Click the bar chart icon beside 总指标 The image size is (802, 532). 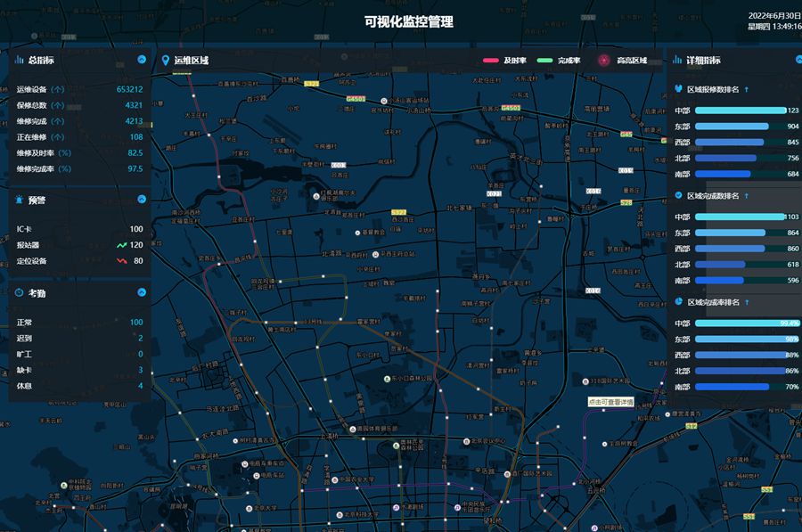pyautogui.click(x=20, y=61)
